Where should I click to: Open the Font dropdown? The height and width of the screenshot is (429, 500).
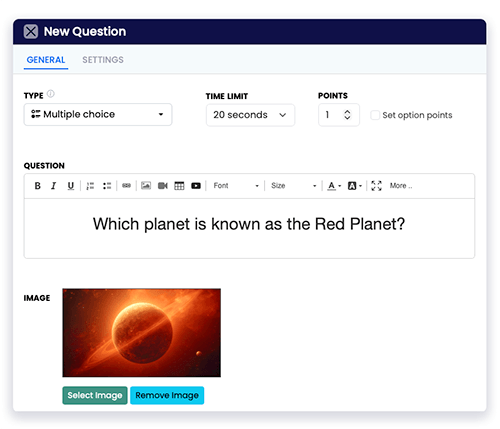(236, 186)
